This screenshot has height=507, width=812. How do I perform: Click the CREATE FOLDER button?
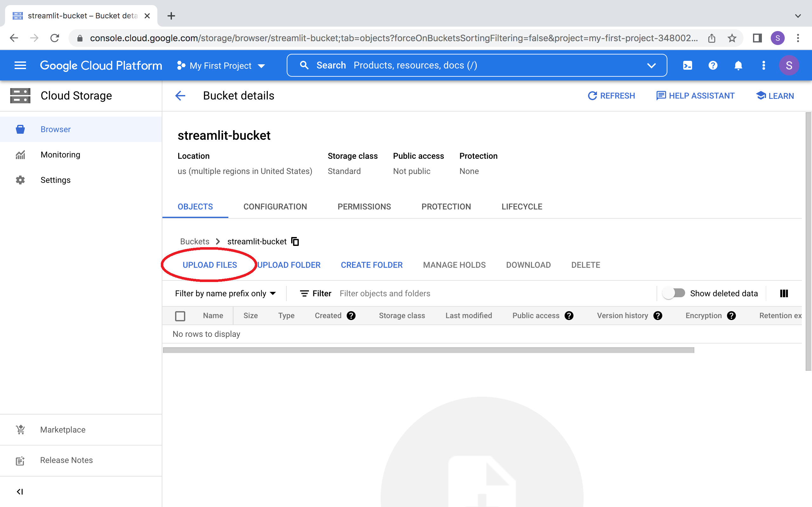coord(372,265)
